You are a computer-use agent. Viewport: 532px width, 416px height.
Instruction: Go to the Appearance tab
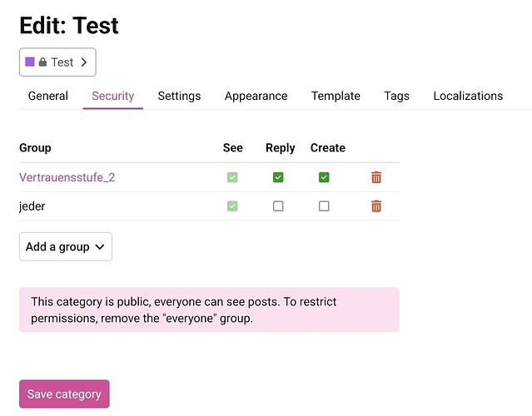(256, 96)
